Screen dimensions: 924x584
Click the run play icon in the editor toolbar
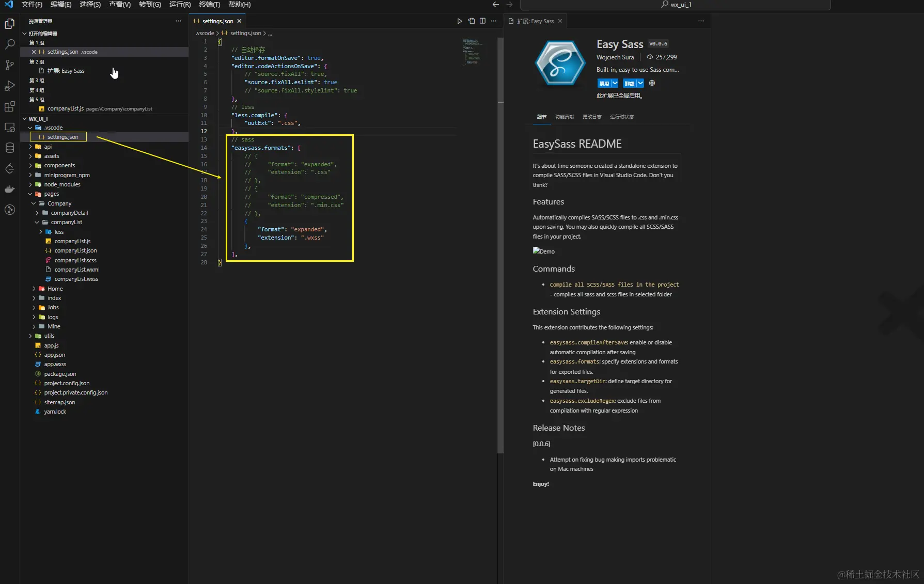click(x=460, y=21)
